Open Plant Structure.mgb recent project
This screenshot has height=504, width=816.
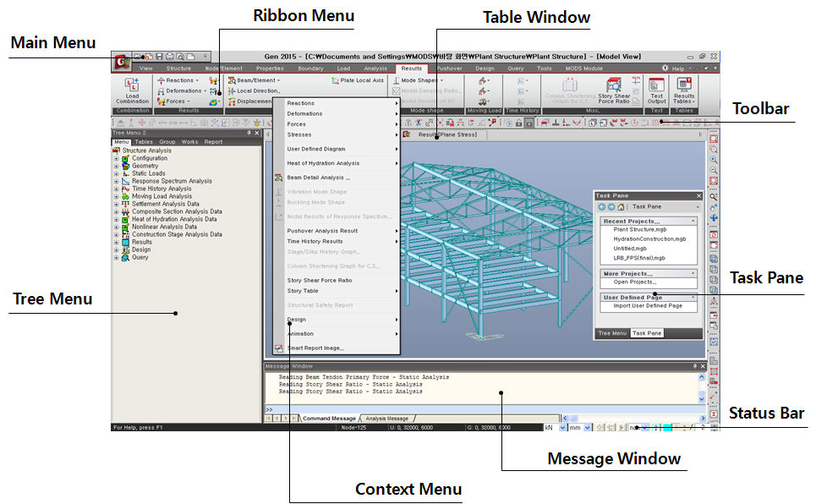pyautogui.click(x=639, y=230)
